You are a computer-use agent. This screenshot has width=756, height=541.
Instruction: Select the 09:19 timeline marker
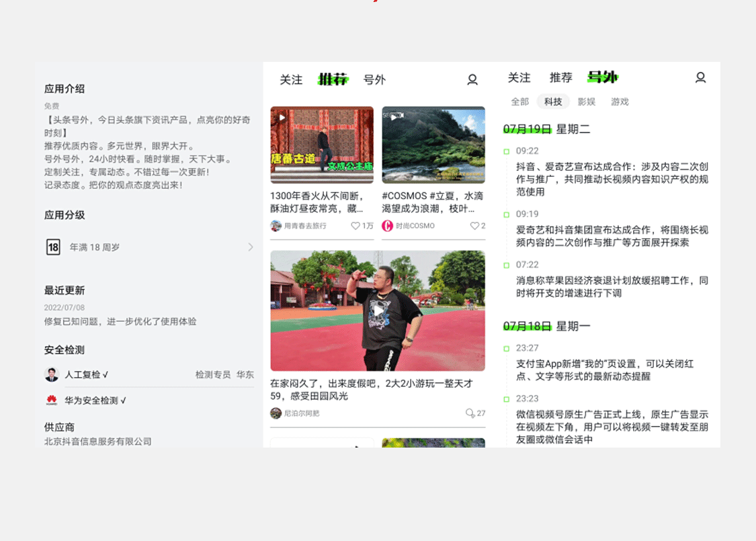point(506,214)
